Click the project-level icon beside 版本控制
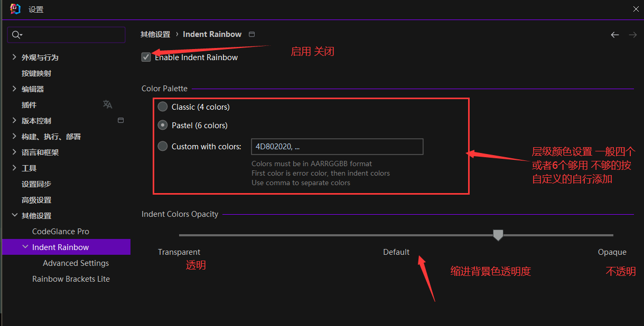Image resolution: width=644 pixels, height=326 pixels. pos(120,120)
